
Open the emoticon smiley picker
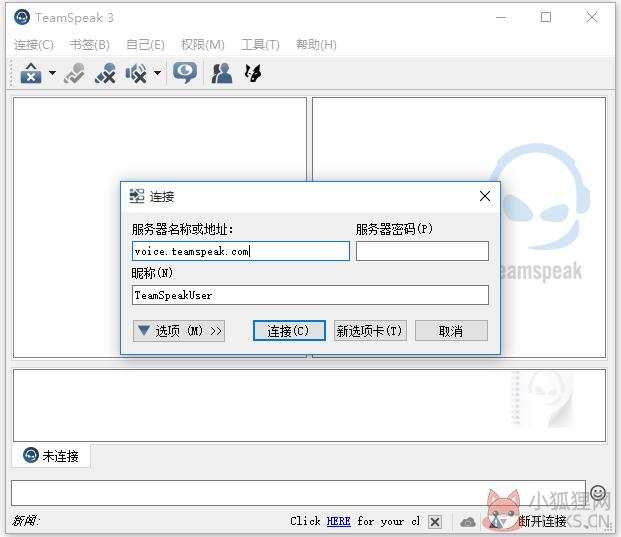click(598, 493)
